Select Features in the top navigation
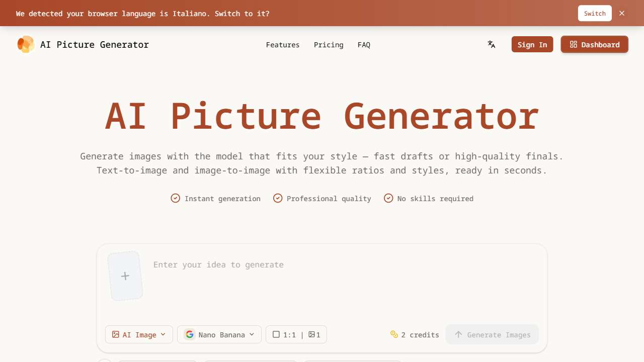The height and width of the screenshot is (362, 644). (x=282, y=45)
